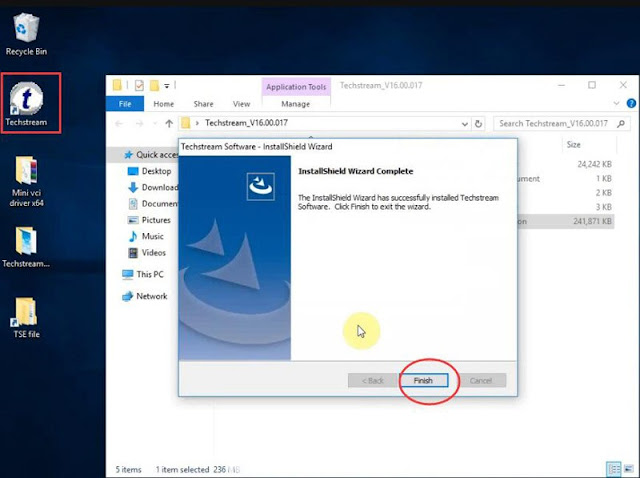Open Downloads in the navigation pane
640x478 pixels.
click(153, 187)
